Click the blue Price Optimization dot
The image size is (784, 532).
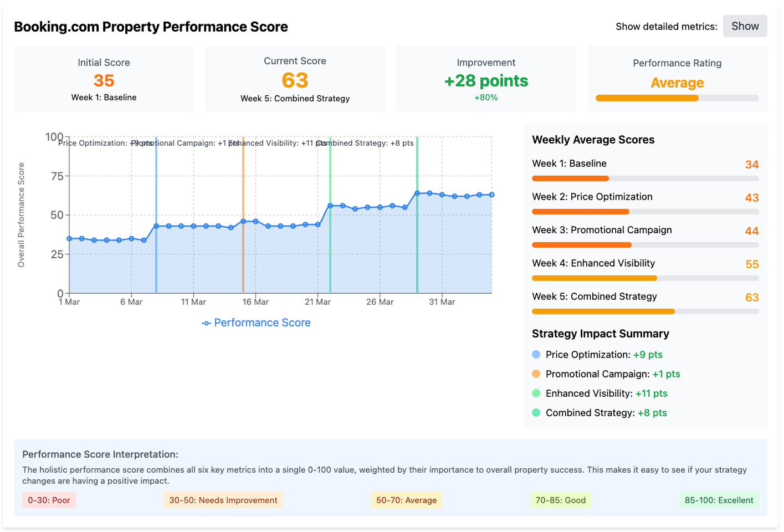click(536, 354)
